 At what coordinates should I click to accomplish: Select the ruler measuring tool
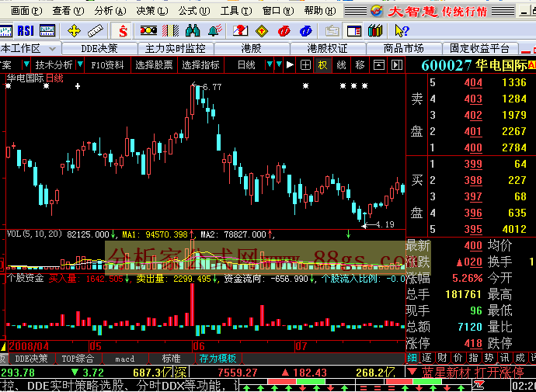(95, 31)
